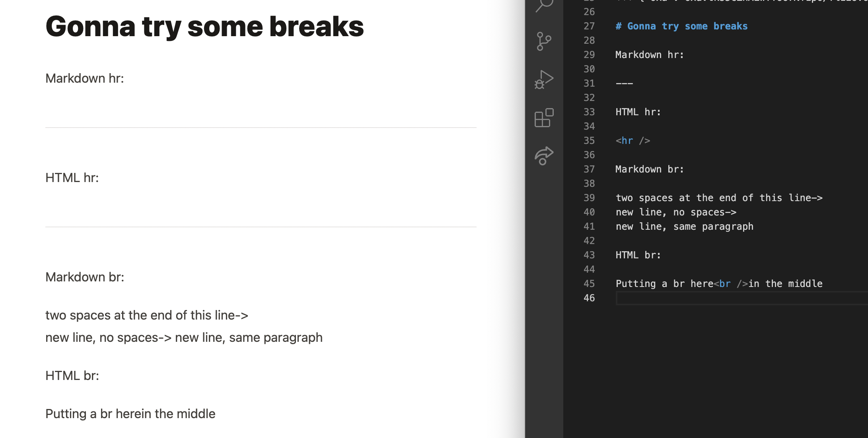The height and width of the screenshot is (438, 868).
Task: Click line number 46 in the gutter
Action: click(589, 298)
